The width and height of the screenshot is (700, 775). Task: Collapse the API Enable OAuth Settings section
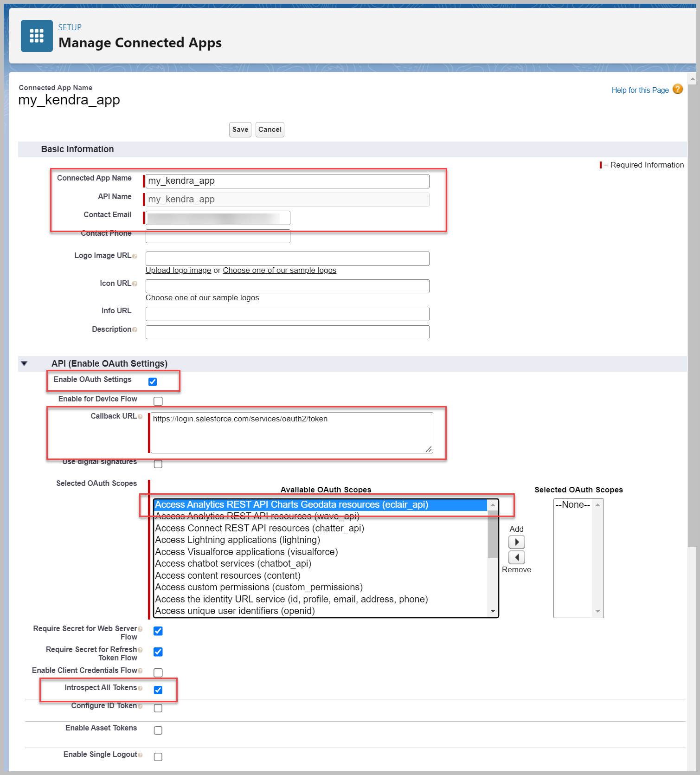point(25,363)
